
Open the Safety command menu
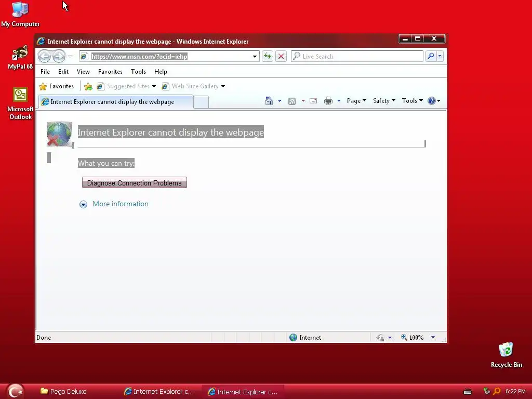(x=384, y=101)
